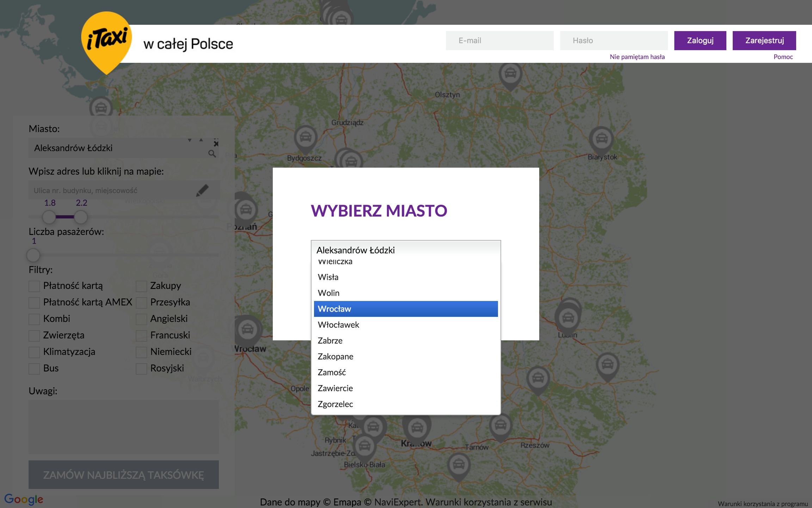
Task: Toggle the Angielski language filter
Action: 141,319
